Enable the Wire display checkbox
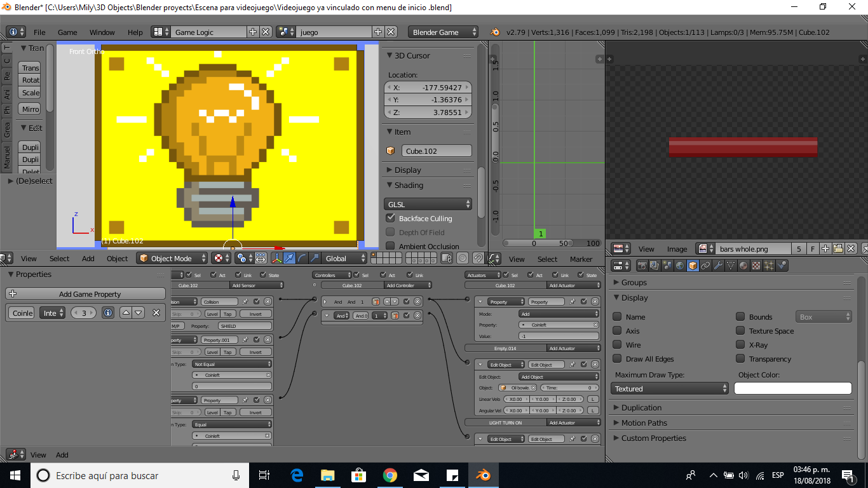This screenshot has height=488, width=868. click(617, 344)
